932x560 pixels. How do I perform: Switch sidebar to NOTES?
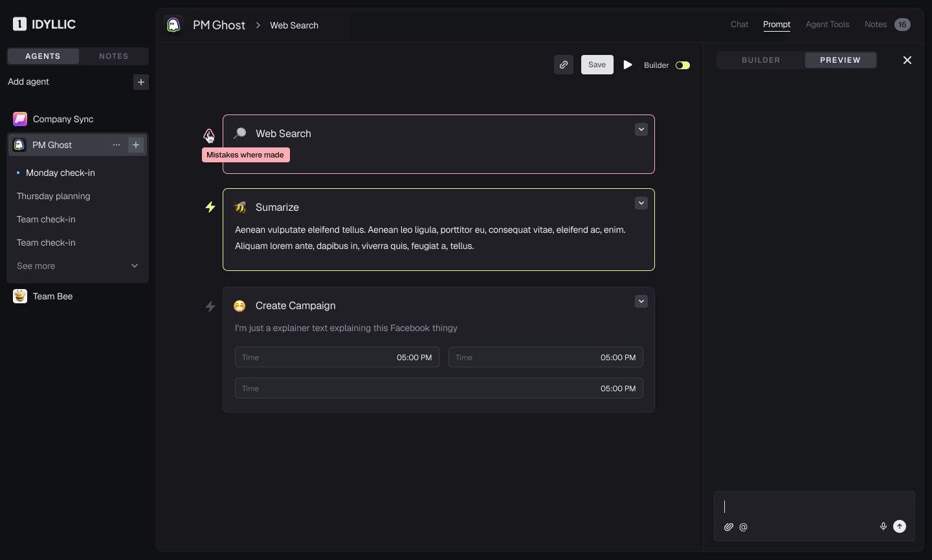tap(114, 56)
